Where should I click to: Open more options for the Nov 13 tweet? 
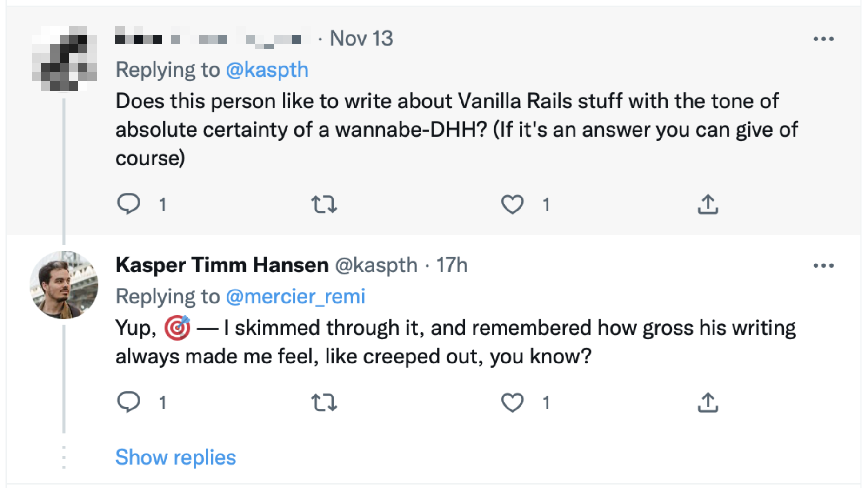823,39
